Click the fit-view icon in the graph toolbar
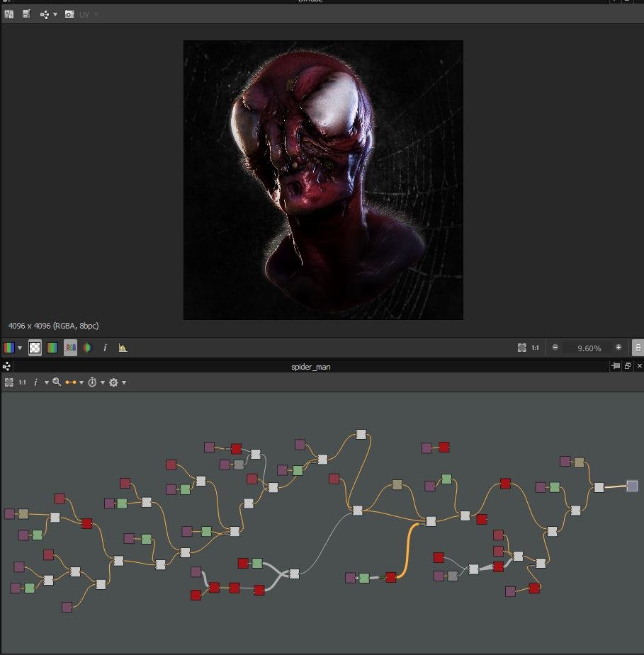644x655 pixels. pos(9,382)
